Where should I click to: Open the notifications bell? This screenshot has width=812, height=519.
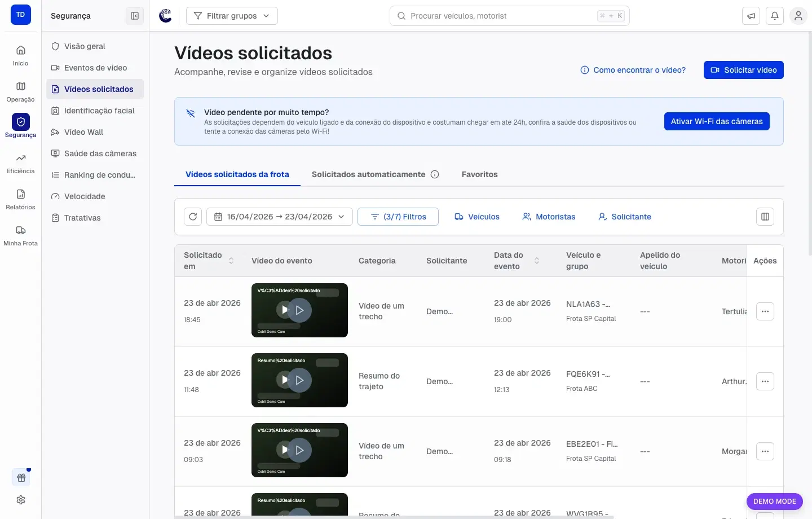point(775,16)
